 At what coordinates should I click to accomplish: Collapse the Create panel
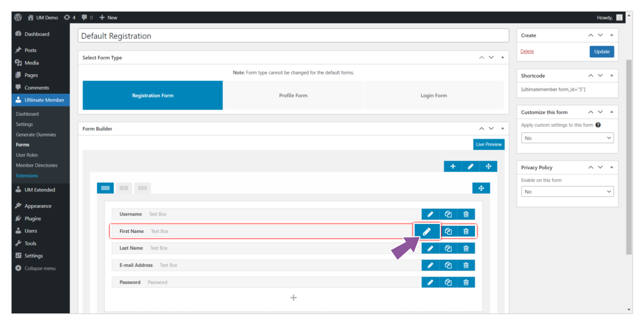[612, 35]
